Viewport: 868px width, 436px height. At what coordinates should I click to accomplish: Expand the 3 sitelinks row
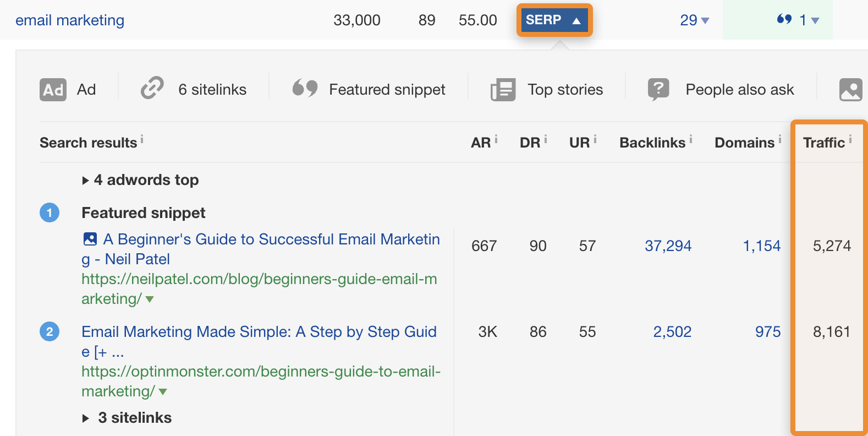(x=86, y=418)
